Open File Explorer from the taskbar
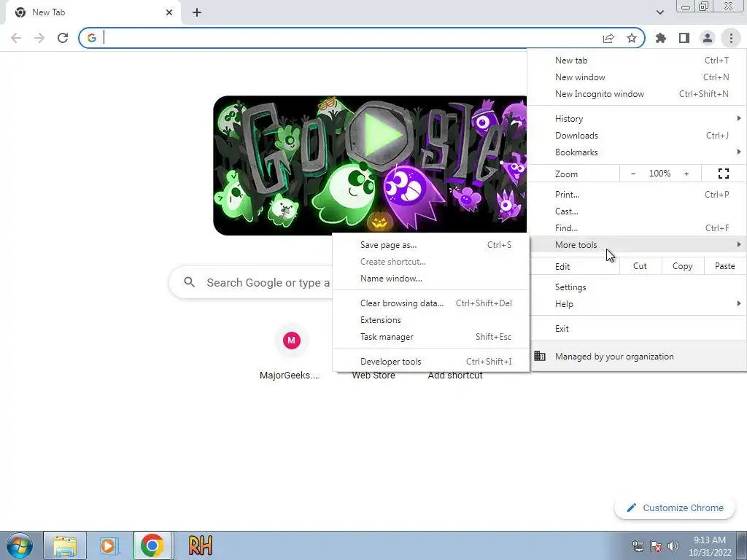 65,545
